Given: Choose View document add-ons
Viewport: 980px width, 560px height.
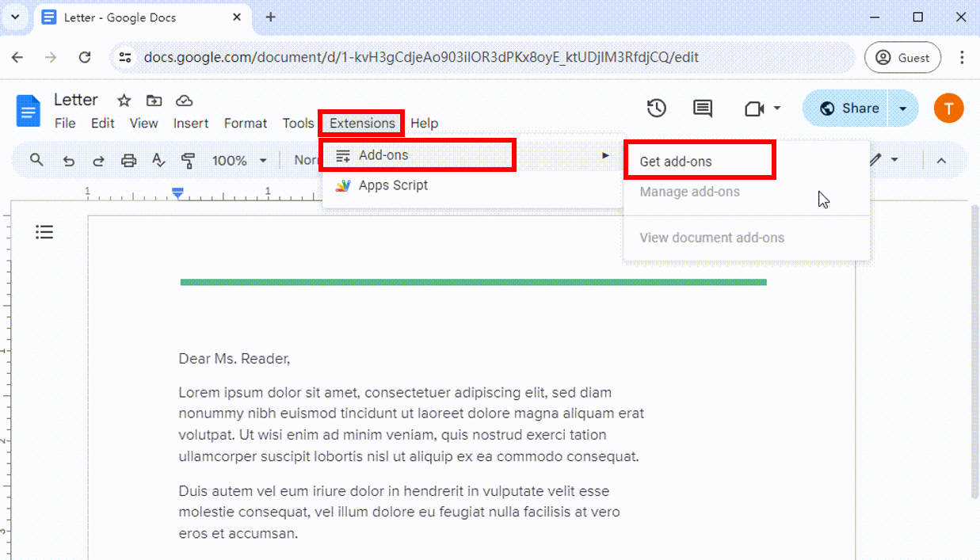Looking at the screenshot, I should pyautogui.click(x=746, y=238).
